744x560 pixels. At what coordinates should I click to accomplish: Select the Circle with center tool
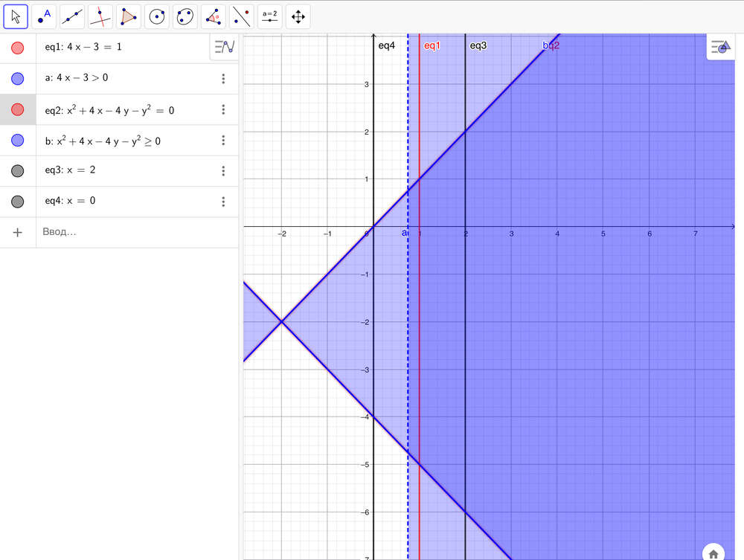point(157,16)
